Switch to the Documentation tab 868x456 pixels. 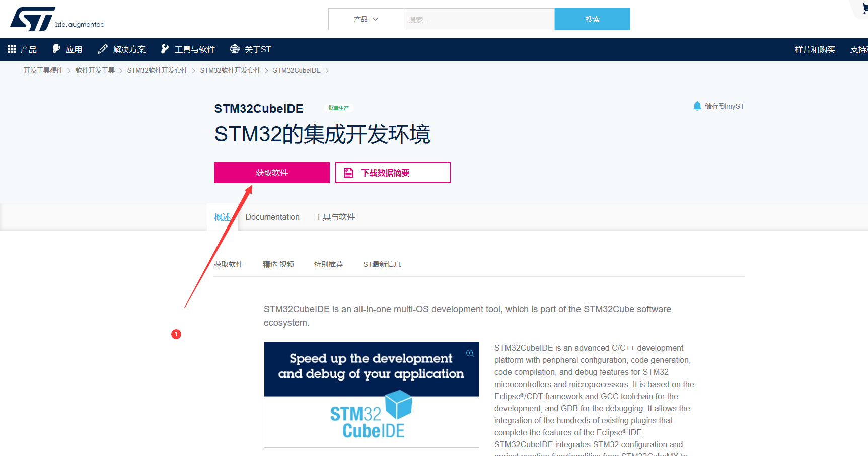pyautogui.click(x=272, y=217)
